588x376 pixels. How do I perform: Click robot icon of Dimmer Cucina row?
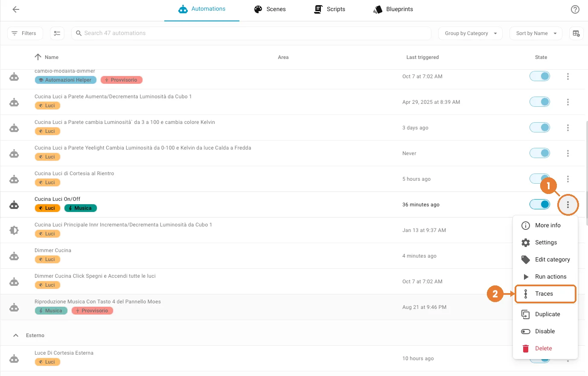(14, 256)
